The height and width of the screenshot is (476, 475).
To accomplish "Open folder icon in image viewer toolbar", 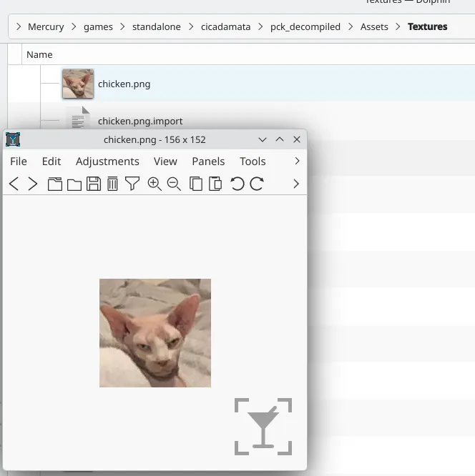I will (x=74, y=184).
